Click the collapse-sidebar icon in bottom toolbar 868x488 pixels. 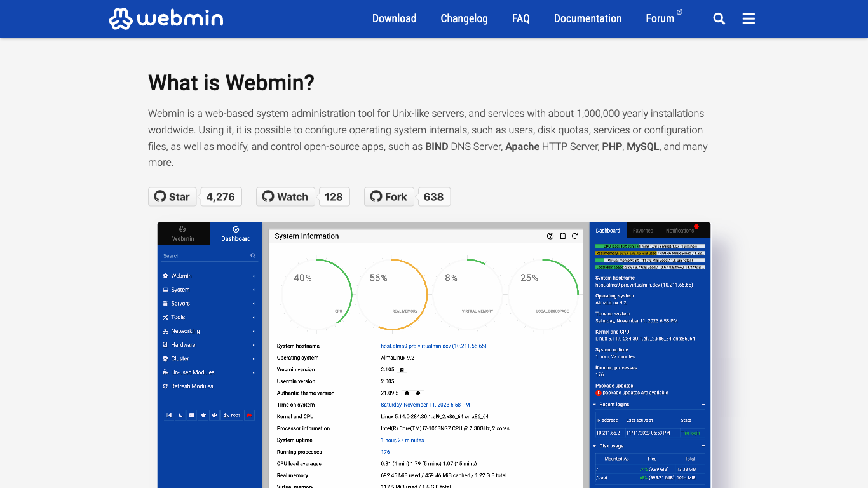169,415
